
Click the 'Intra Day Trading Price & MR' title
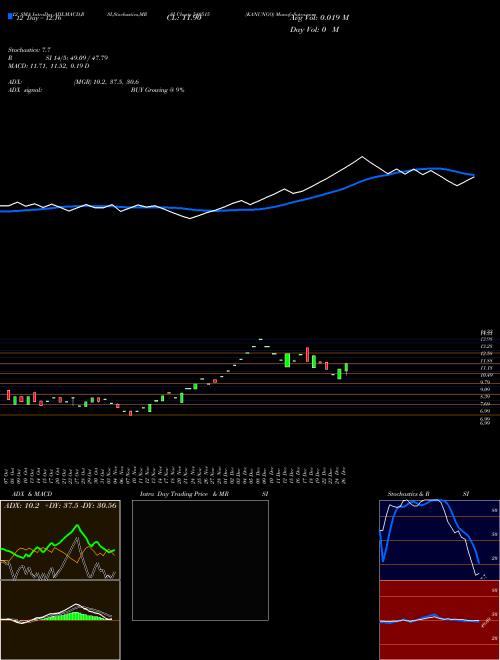coord(184,494)
